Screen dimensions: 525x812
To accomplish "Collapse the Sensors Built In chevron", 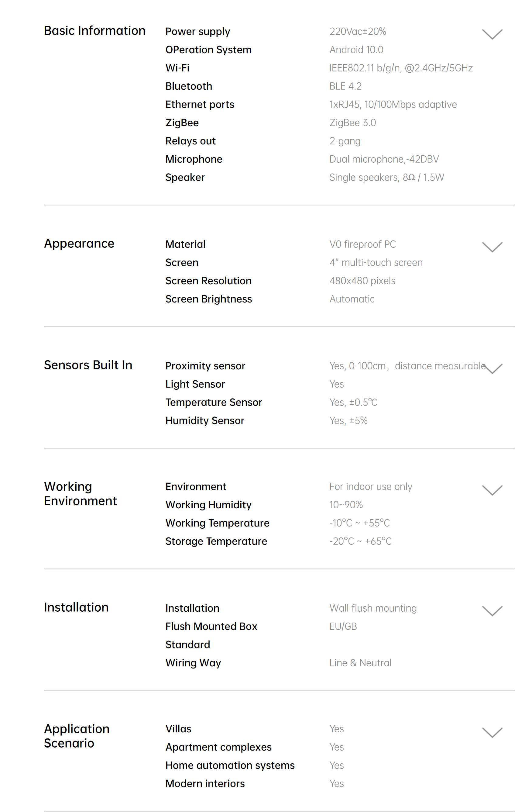I will (x=493, y=369).
